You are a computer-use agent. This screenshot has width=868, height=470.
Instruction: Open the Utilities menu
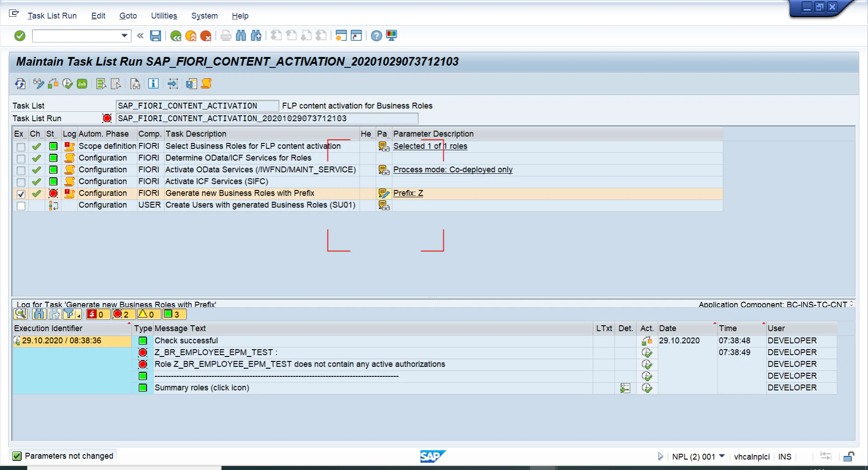tap(164, 16)
